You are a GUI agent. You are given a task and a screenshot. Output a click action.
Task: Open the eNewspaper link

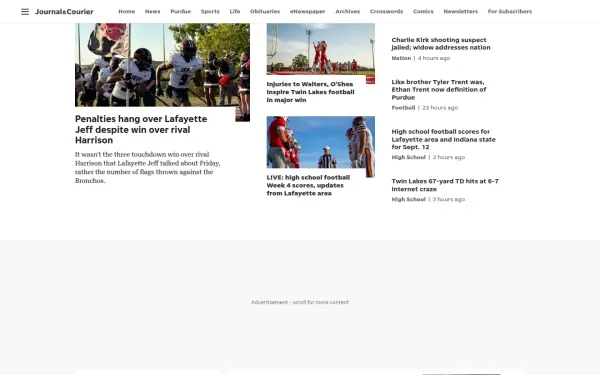point(308,11)
